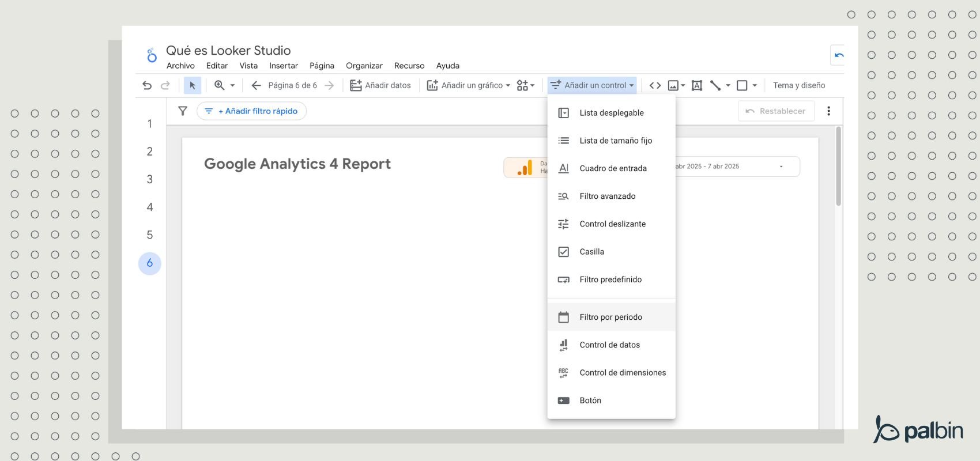This screenshot has width=980, height=461.
Task: Open the date range dropdown on canvas
Action: 781,167
